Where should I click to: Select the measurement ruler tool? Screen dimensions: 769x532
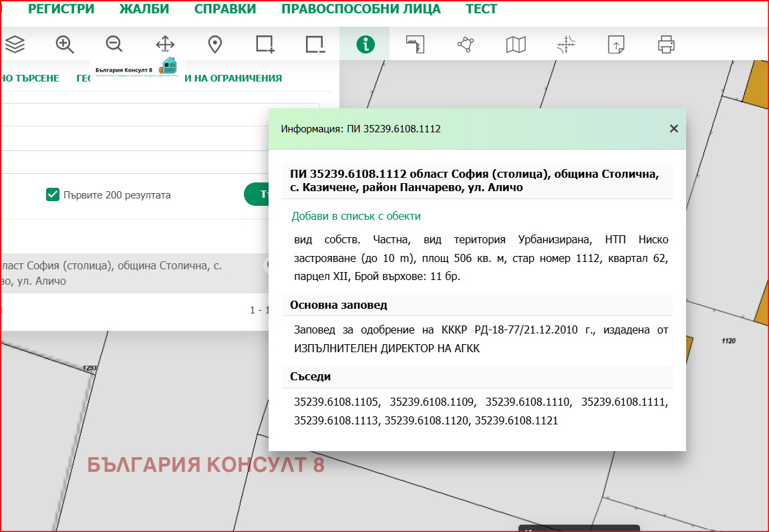click(414, 44)
